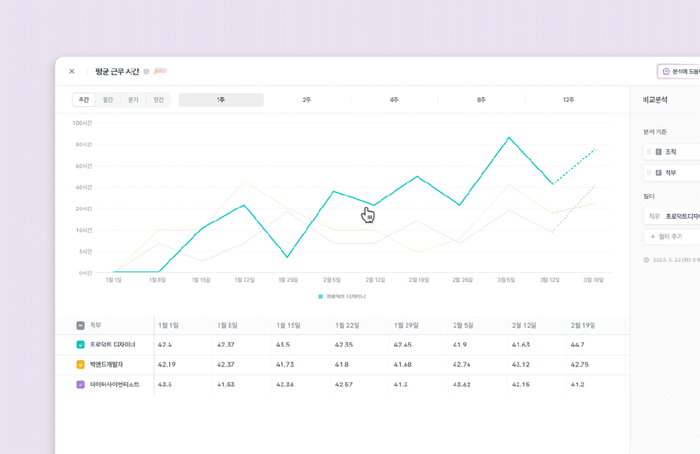Uncheck the 프로덕트 디자이너 row checkbox
Viewport: 700px width, 454px height.
point(80,345)
